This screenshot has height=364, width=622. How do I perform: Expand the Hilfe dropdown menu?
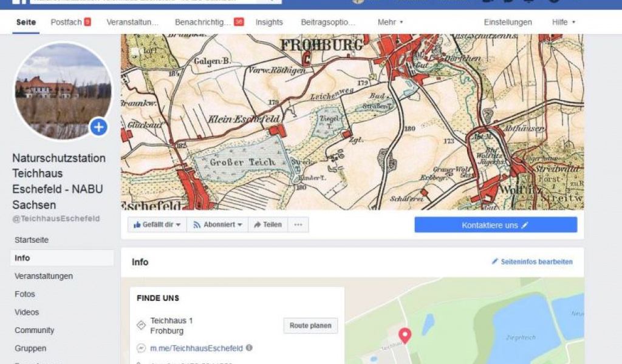(x=563, y=22)
